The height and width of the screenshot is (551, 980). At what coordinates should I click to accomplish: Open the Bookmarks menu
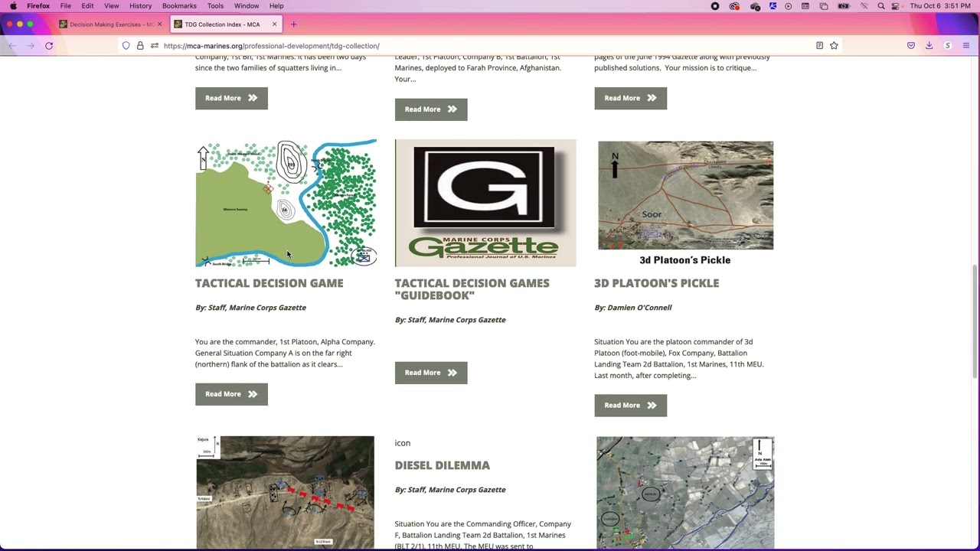[179, 6]
